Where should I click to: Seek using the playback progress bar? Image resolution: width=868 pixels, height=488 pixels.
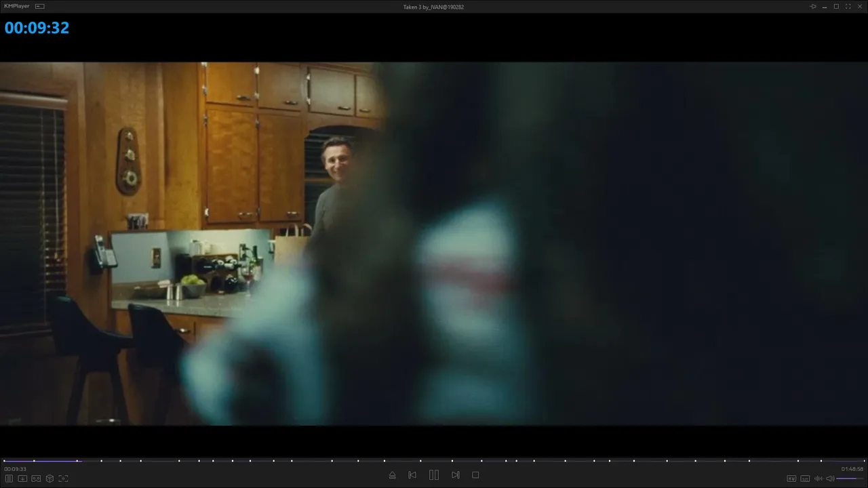(x=434, y=461)
